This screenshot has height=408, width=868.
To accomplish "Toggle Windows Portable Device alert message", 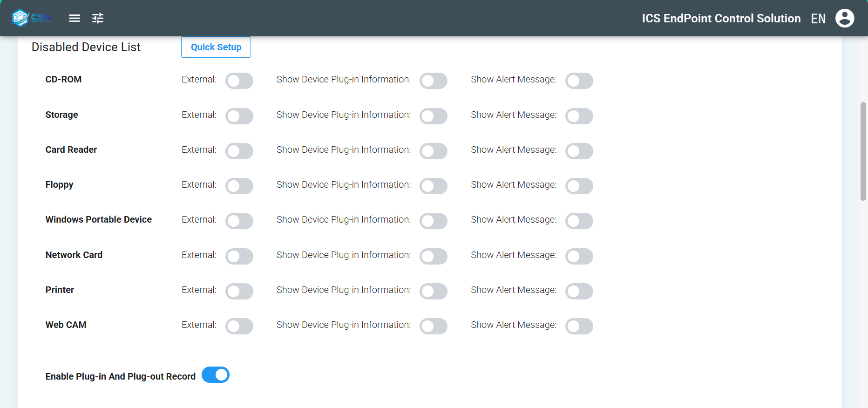I will point(579,221).
